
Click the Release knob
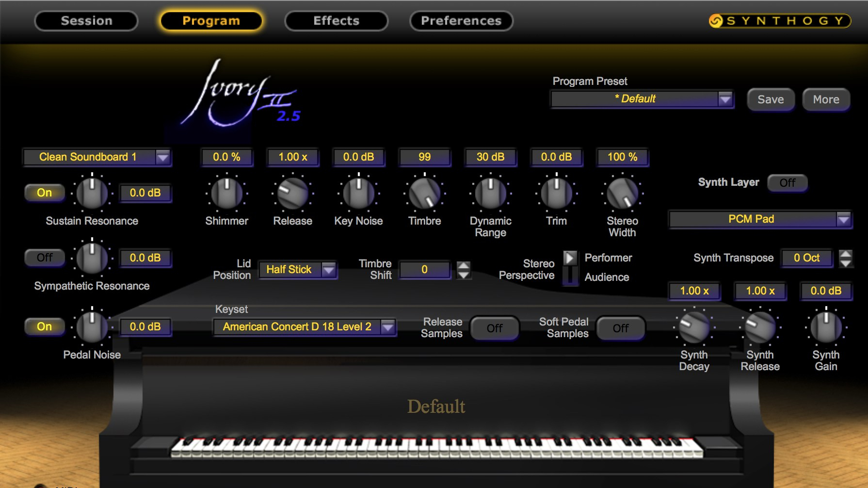[292, 193]
